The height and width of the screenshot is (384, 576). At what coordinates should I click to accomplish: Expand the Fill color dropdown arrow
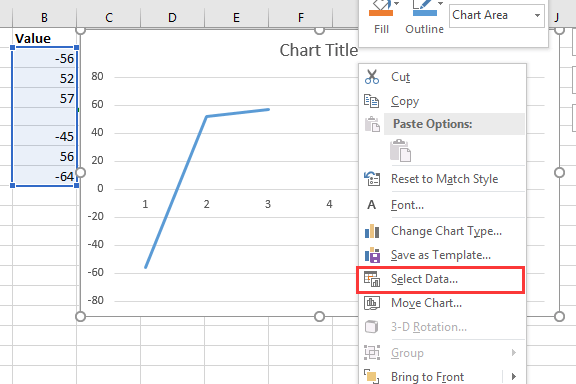[397, 4]
